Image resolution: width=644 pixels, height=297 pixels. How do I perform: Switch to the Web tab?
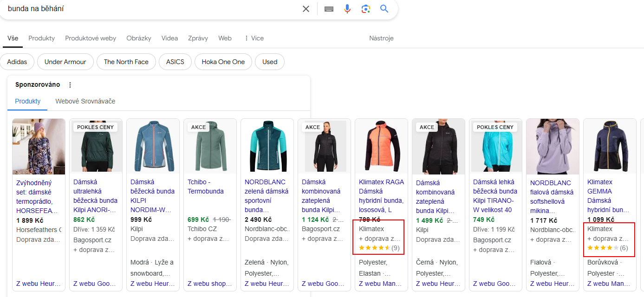(x=225, y=38)
